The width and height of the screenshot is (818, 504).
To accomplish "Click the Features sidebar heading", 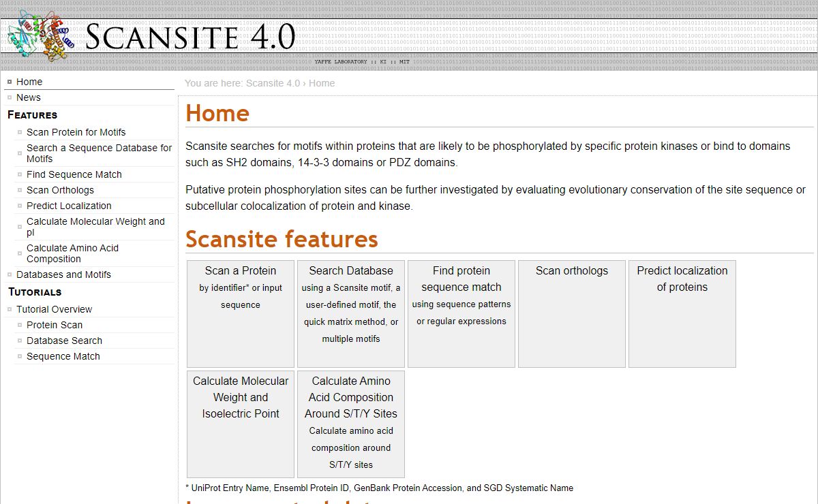I will (x=32, y=115).
